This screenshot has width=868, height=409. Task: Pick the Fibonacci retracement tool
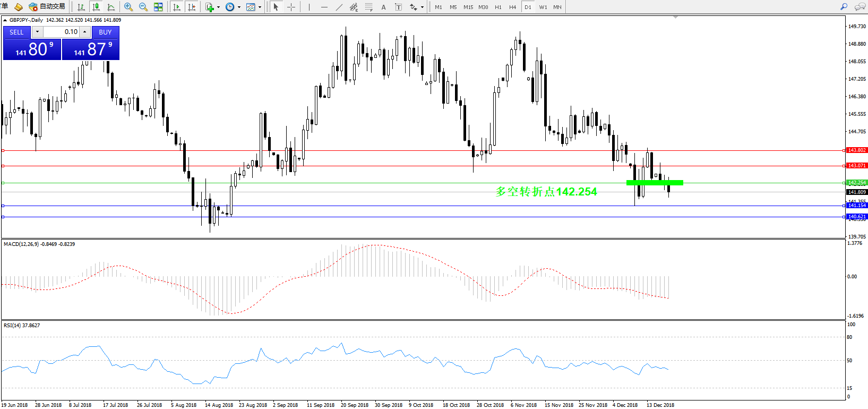click(369, 7)
